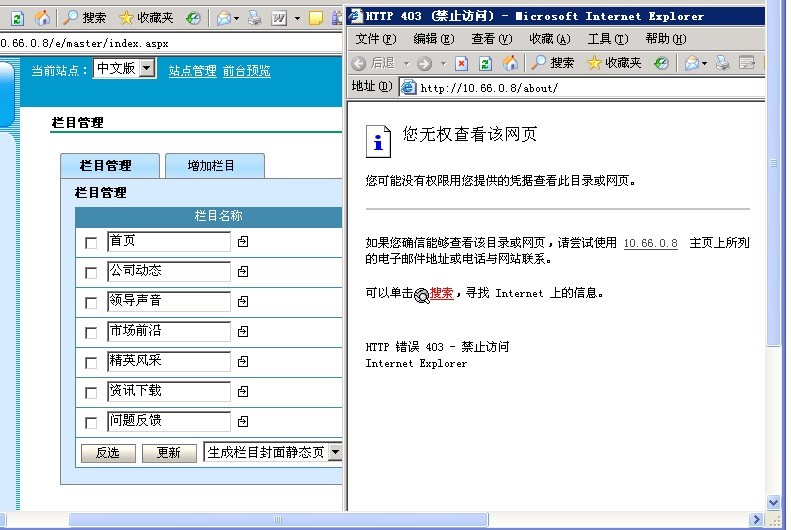Click the arrow icon beside 首页 row
Viewport: 791px width, 530px height.
243,242
